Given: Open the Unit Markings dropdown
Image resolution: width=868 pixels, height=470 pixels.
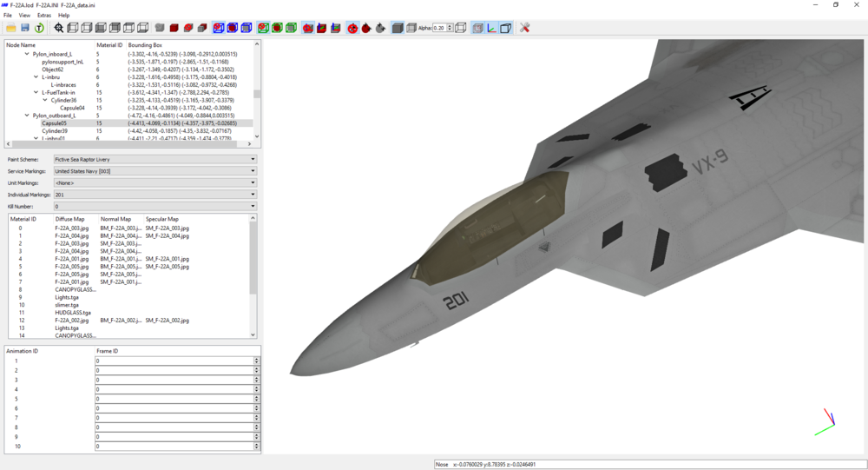Looking at the screenshot, I should pyautogui.click(x=155, y=183).
